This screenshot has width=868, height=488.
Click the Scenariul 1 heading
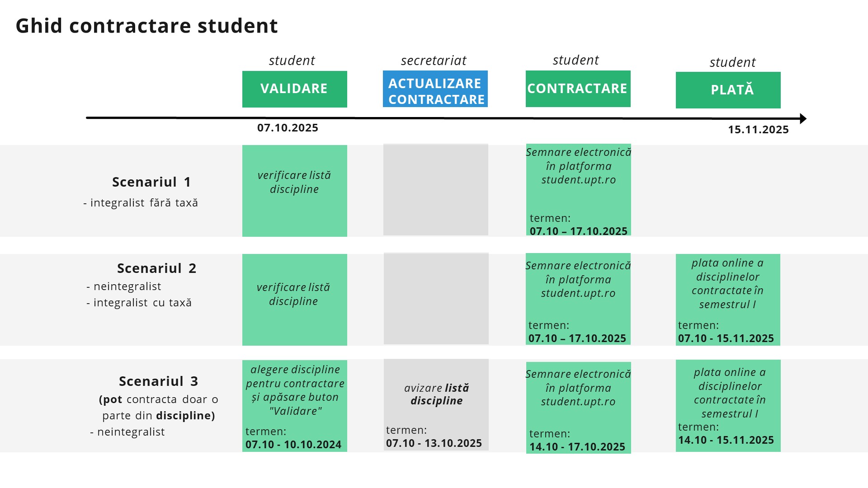(151, 182)
